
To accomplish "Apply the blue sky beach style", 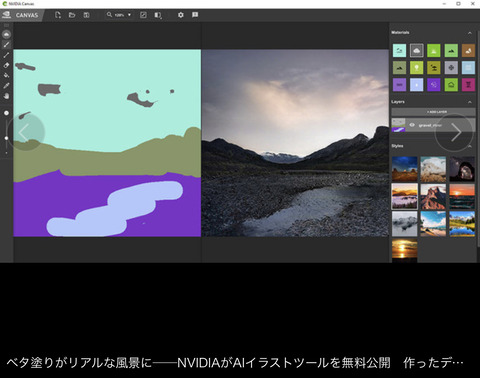I will (433, 224).
